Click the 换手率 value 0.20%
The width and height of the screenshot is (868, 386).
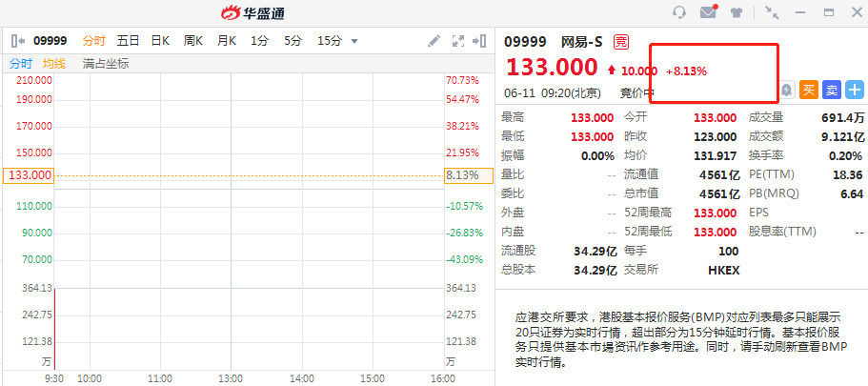tap(845, 155)
